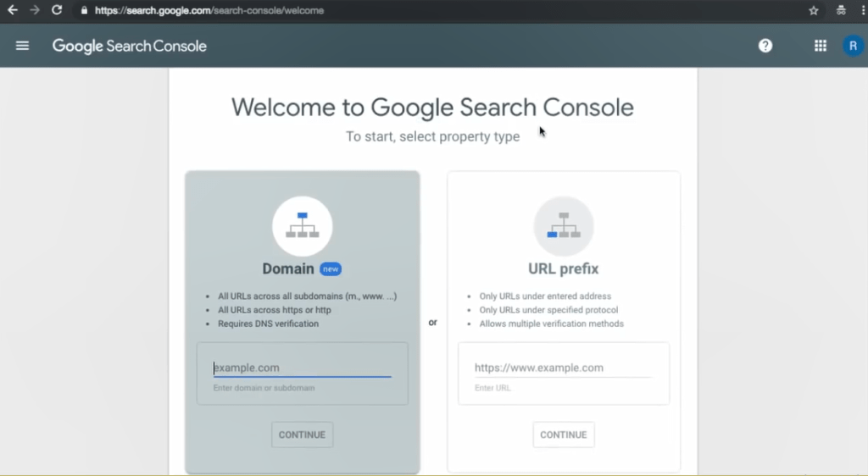Image resolution: width=868 pixels, height=476 pixels.
Task: Click the padlock icon in address bar
Action: pos(84,10)
